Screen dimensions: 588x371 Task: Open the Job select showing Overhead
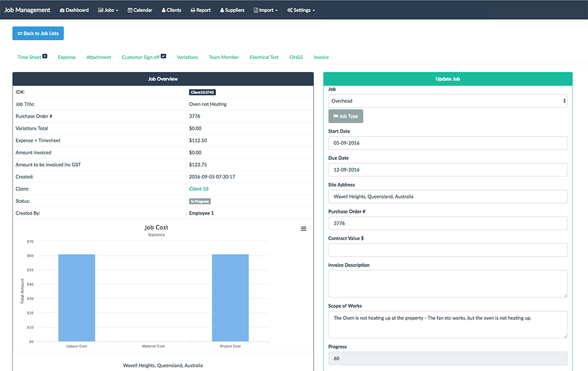(448, 101)
